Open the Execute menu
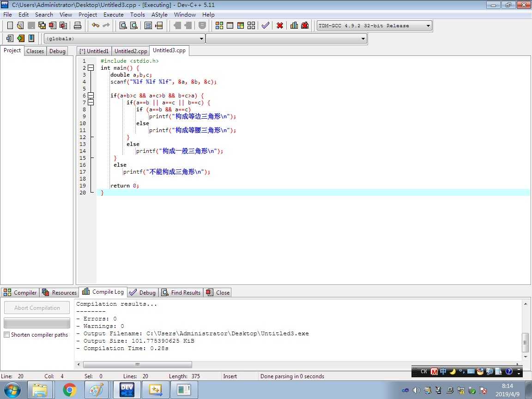 point(113,15)
